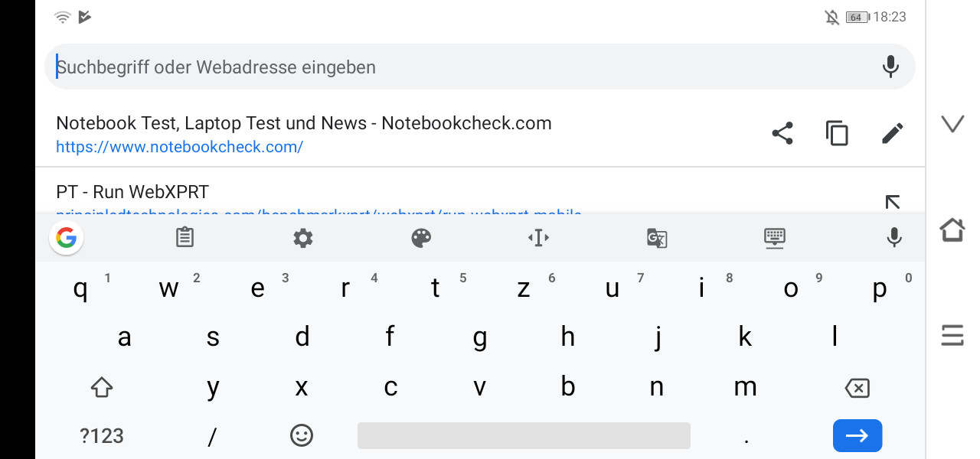Share the Notebookcheck.com suggestion
The height and width of the screenshot is (459, 980).
782,134
